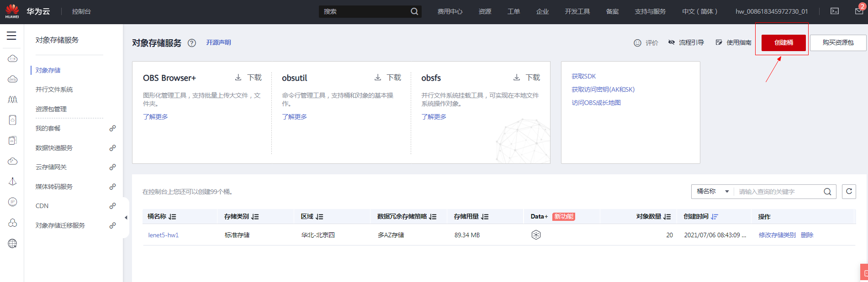Screen dimensions: 868x282
Task: Click 修改存储类别 for lenet5-hw1
Action: click(x=777, y=235)
